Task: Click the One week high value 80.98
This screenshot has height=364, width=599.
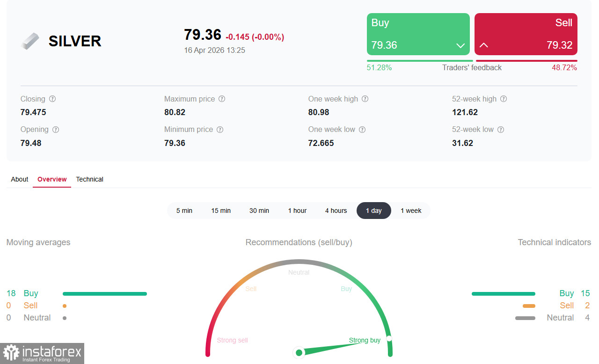Action: click(x=319, y=112)
